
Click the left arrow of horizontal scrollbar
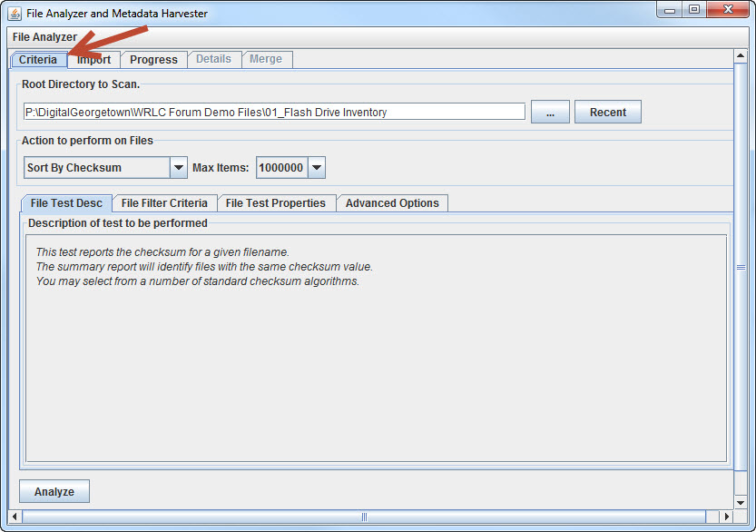tap(15, 517)
